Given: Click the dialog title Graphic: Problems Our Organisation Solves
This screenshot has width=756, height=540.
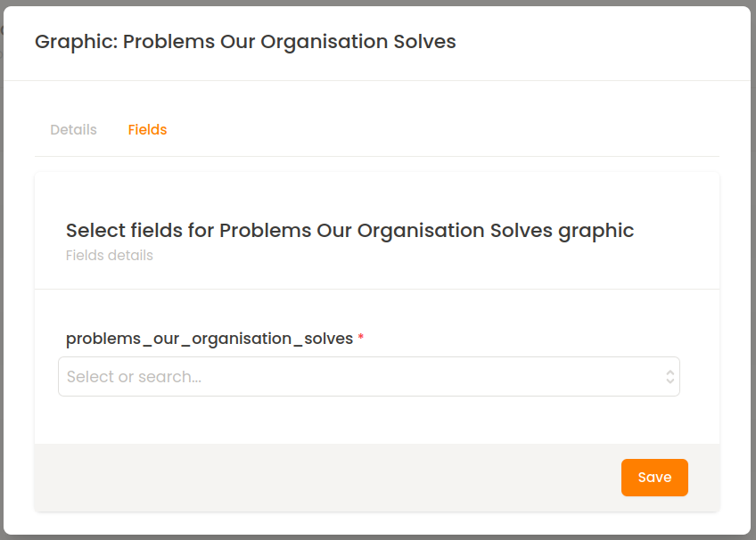Looking at the screenshot, I should point(244,41).
